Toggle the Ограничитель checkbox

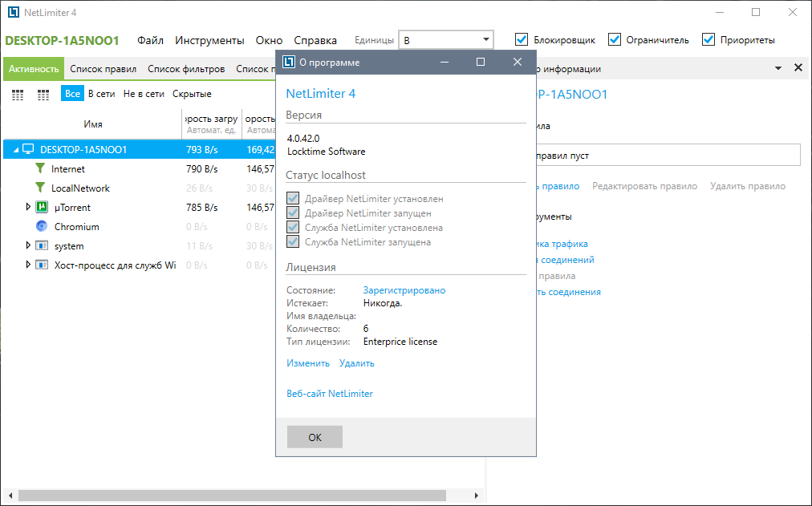[x=615, y=40]
